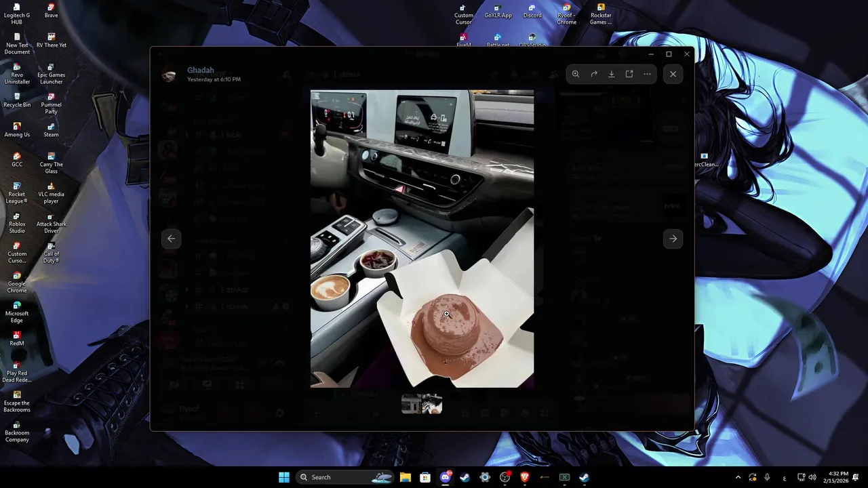Viewport: 868px width, 488px height.
Task: Open the Windows Start menu
Action: pos(284,477)
